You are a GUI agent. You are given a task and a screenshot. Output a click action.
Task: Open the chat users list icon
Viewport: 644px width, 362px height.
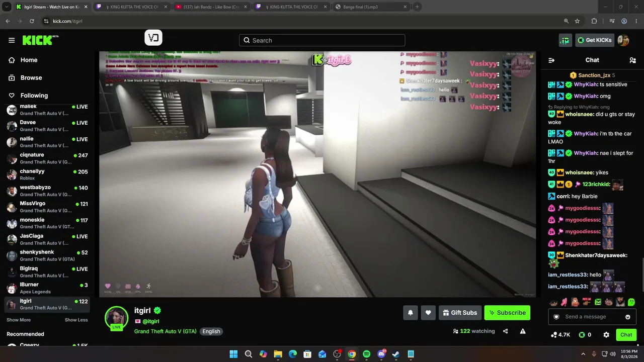click(x=632, y=60)
